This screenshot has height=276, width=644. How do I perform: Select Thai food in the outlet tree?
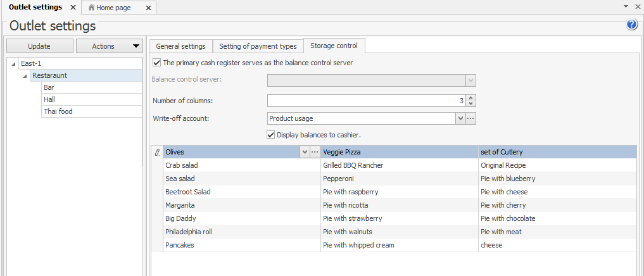(x=58, y=111)
